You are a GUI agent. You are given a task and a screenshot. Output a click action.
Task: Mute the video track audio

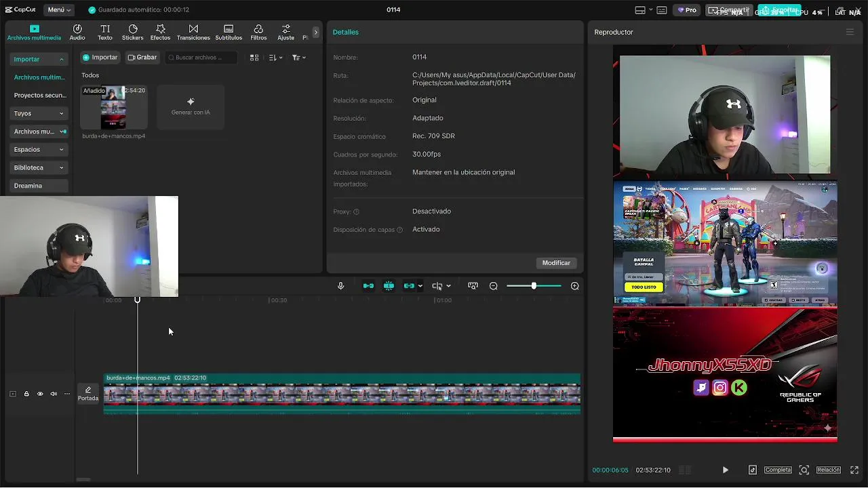tap(54, 394)
